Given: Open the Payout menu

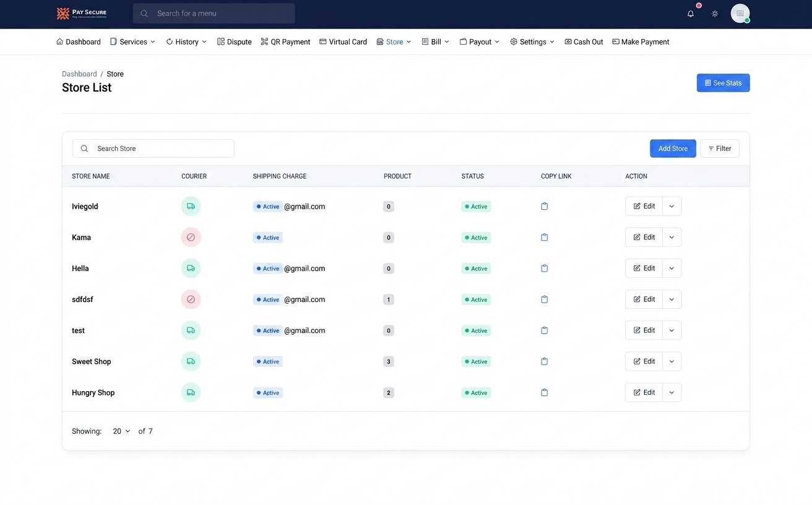Looking at the screenshot, I should tap(480, 41).
